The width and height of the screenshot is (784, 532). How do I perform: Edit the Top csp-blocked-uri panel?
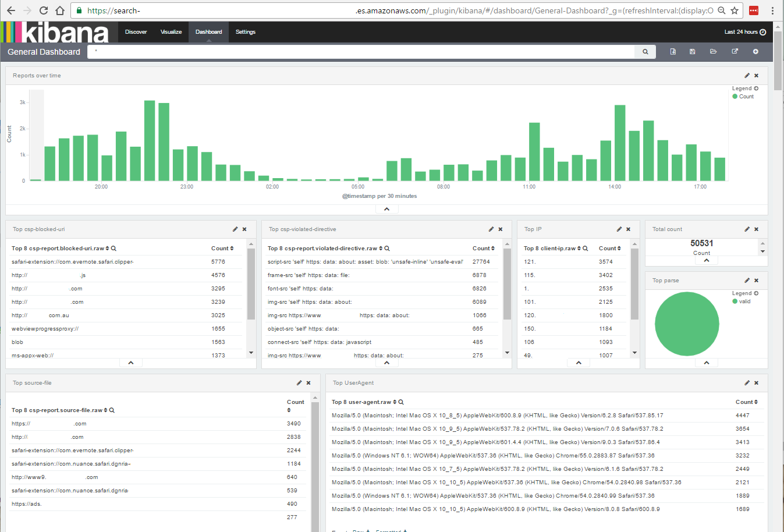[x=235, y=229]
